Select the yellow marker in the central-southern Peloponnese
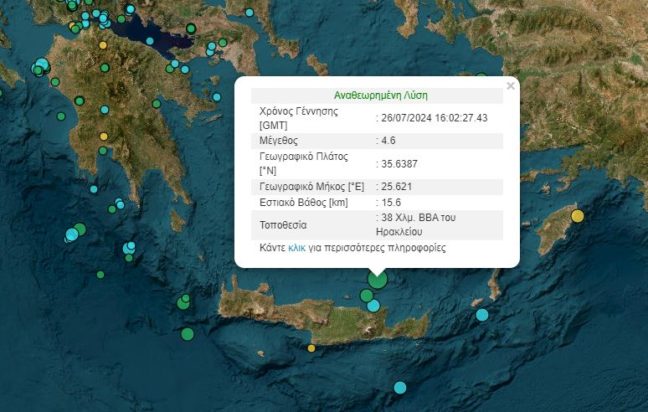Viewport: 648px width, 412px height. [x=103, y=137]
